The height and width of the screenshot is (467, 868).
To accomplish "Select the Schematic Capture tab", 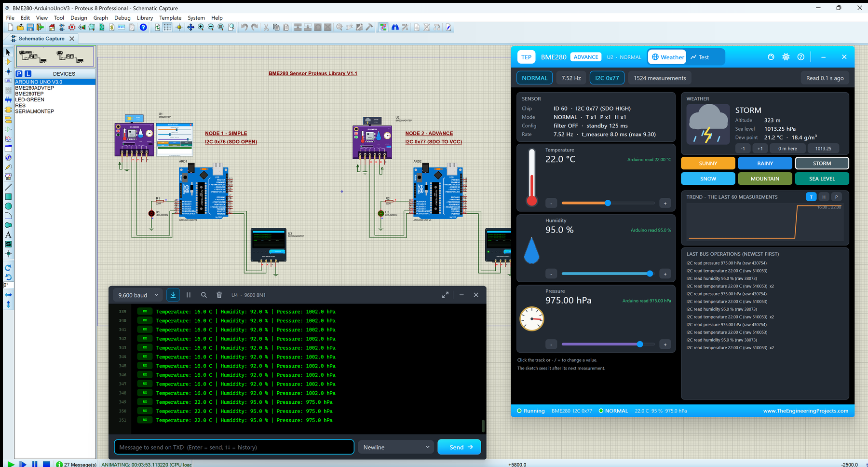I will click(x=41, y=39).
